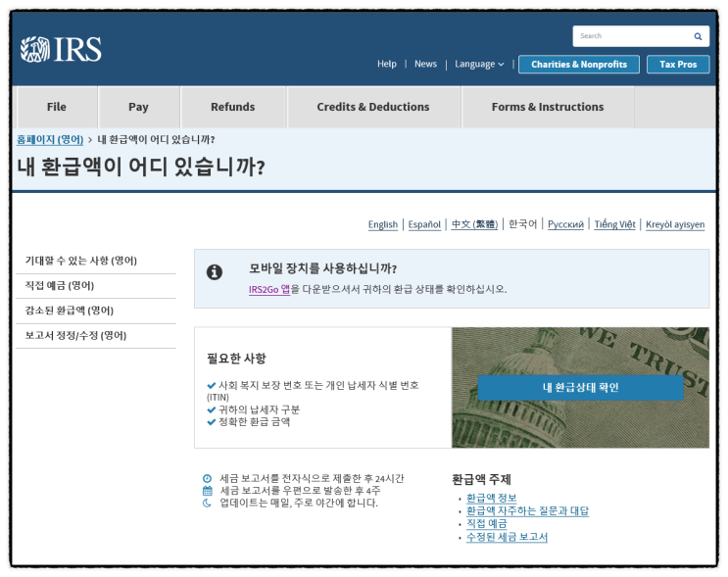Switch language to English
Image resolution: width=728 pixels, height=577 pixels.
point(383,224)
